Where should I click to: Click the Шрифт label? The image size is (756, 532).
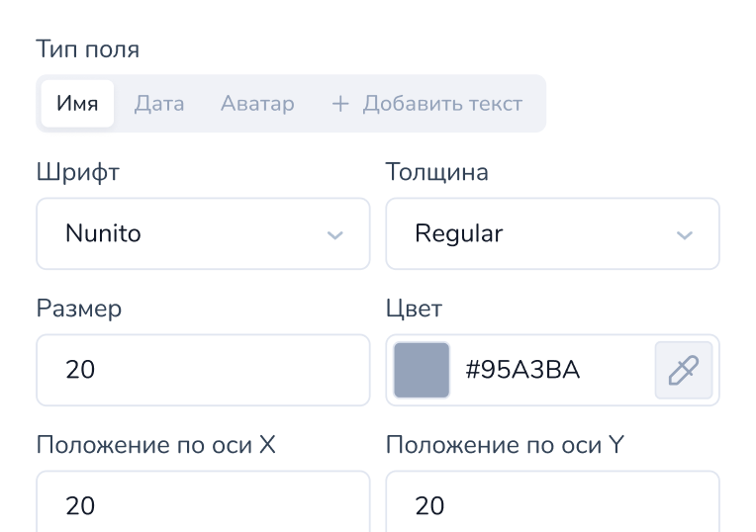(77, 172)
